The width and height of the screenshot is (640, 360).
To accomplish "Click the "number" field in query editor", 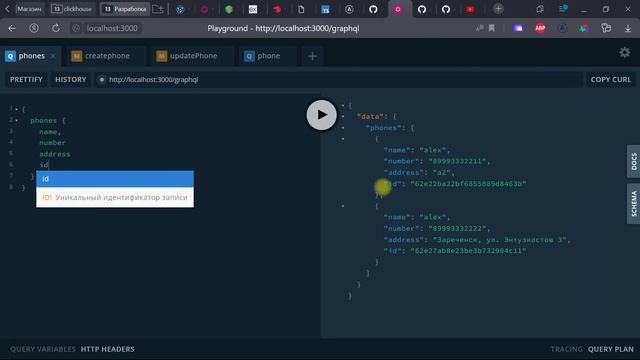I will coord(52,143).
